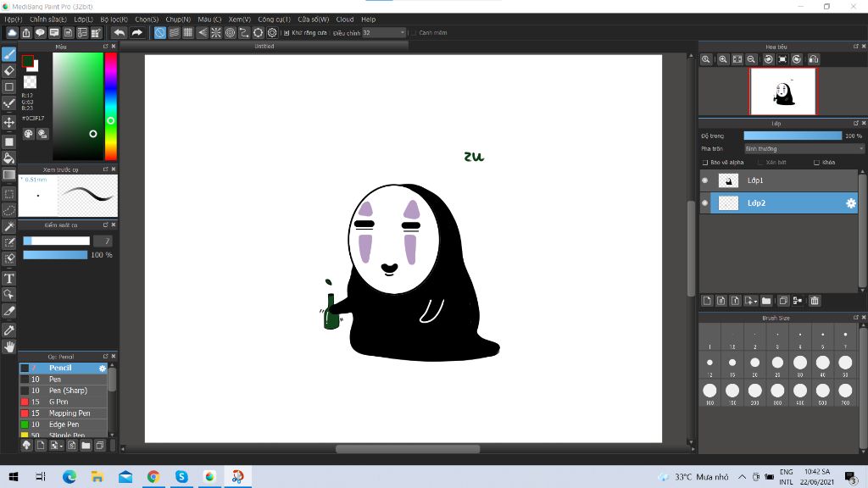Delete the layer with trash icon
Image resolution: width=868 pixels, height=488 pixels.
point(815,301)
